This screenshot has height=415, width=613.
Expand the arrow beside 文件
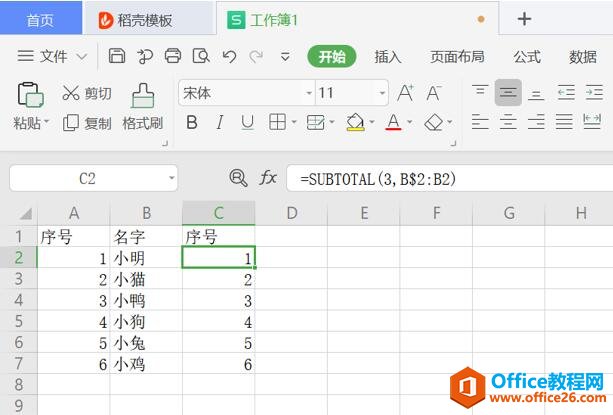pyautogui.click(x=82, y=57)
